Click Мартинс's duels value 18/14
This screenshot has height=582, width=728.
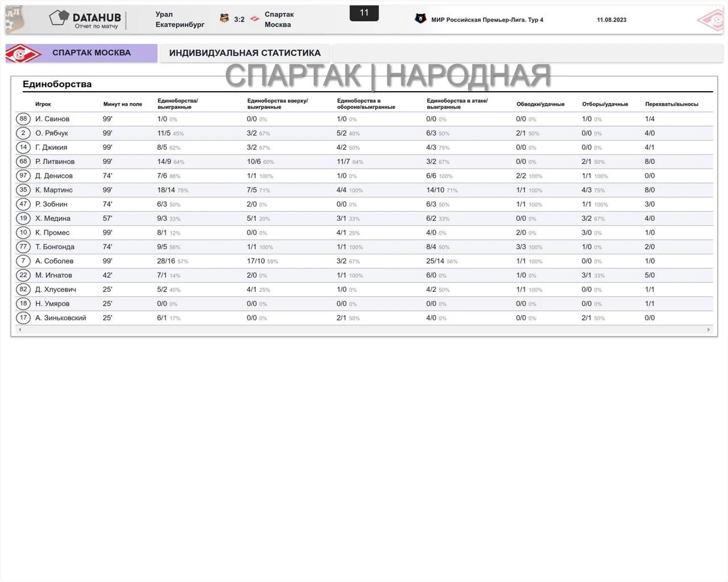[166, 190]
